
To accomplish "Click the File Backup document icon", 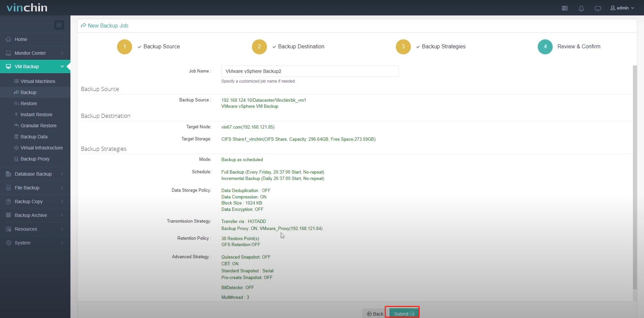I will coord(9,188).
